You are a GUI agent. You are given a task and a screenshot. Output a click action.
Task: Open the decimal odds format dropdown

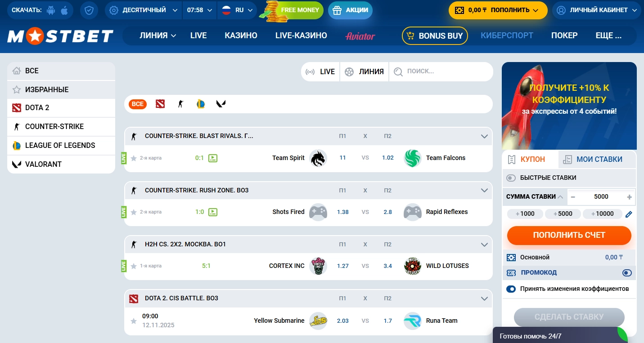144,10
